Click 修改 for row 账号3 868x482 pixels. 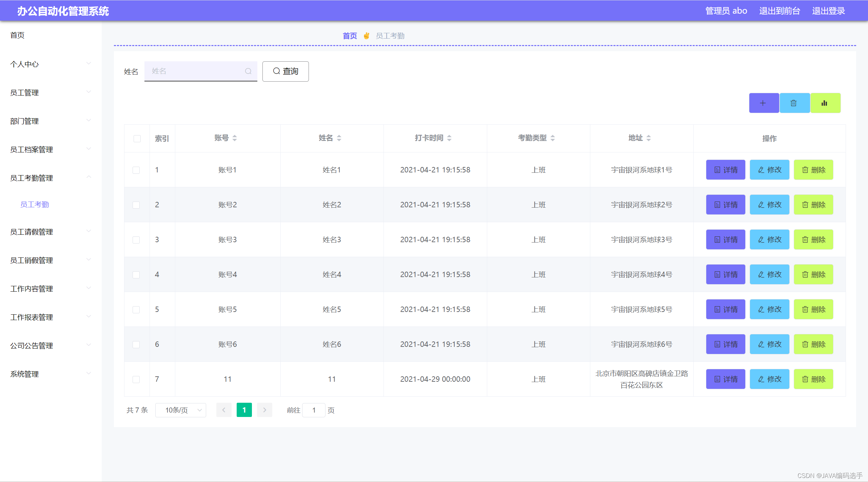(x=769, y=239)
